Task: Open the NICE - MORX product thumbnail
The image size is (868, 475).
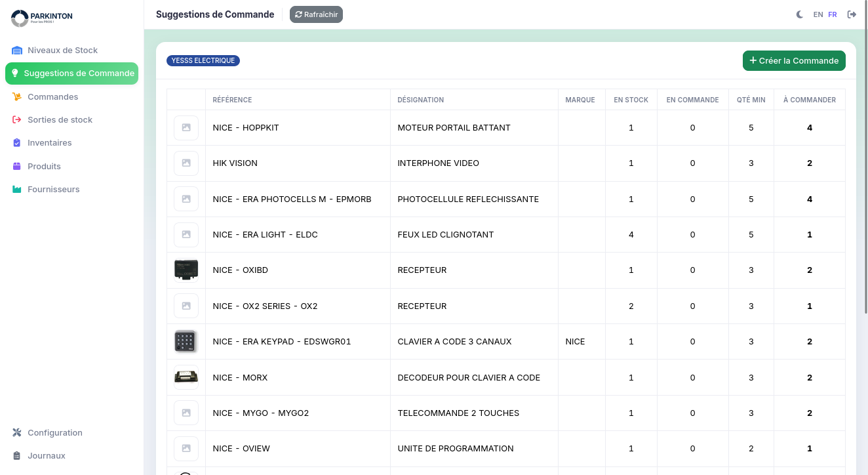Action: click(x=186, y=377)
